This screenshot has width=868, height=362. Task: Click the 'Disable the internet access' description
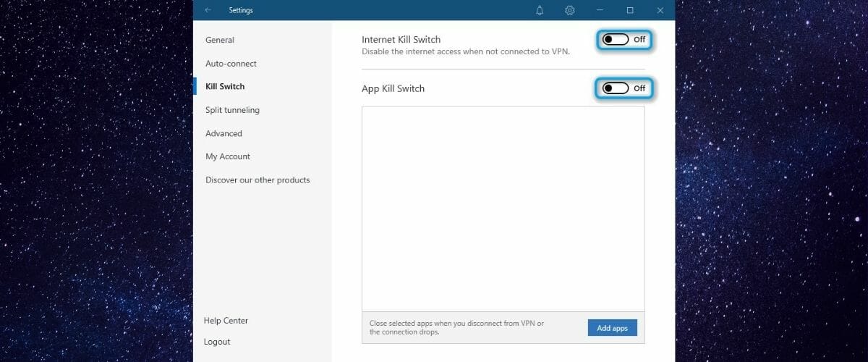466,52
